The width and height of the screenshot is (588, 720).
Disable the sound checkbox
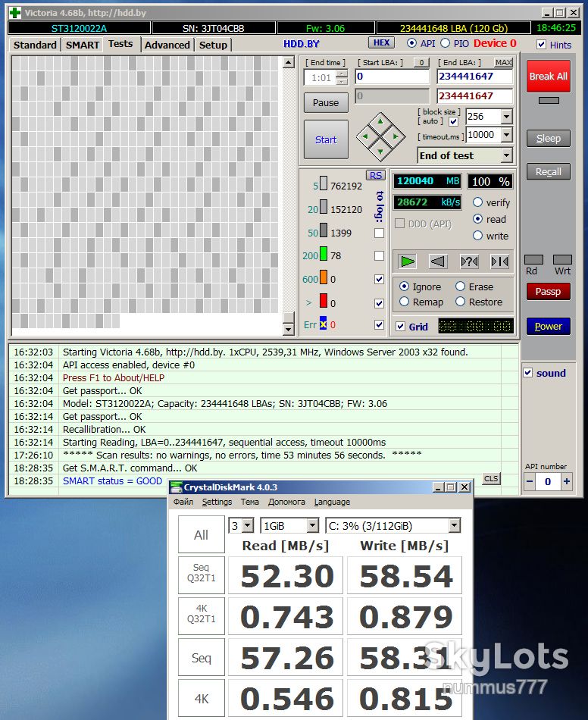click(x=528, y=373)
